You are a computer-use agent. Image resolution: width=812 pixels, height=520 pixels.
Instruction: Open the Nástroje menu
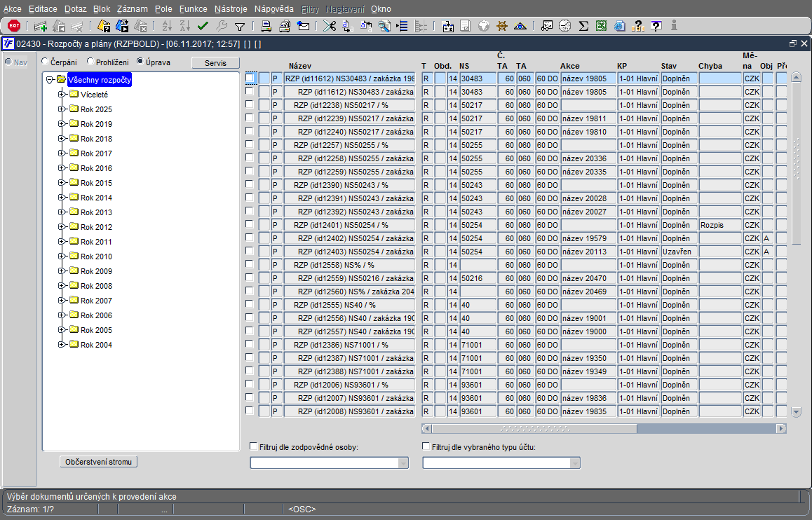click(231, 9)
